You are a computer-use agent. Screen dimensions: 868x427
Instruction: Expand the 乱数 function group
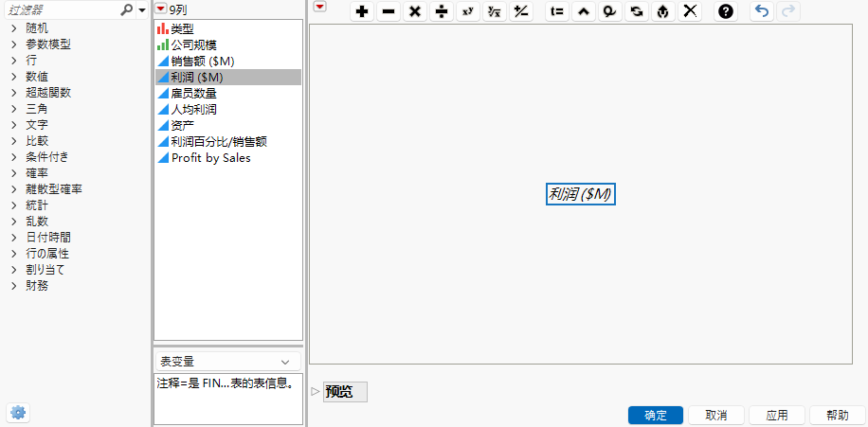14,222
